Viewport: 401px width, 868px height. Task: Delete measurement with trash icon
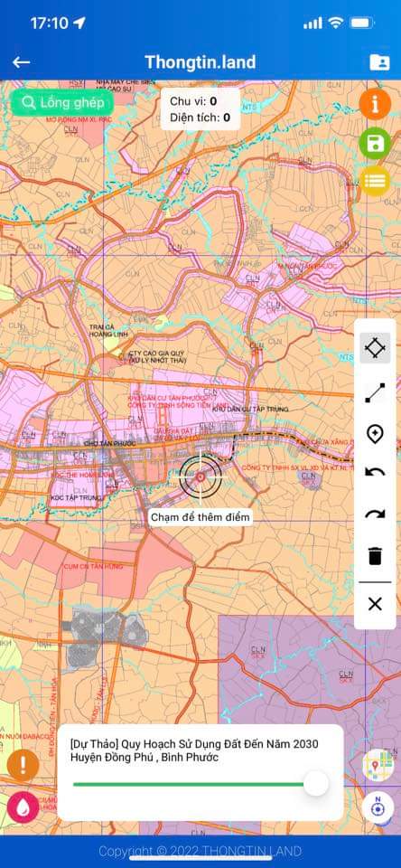tap(375, 555)
